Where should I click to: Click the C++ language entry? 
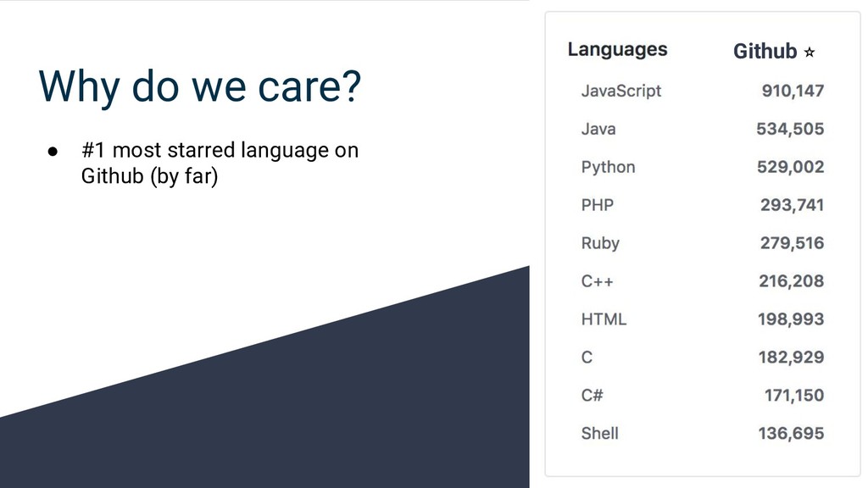[597, 281]
